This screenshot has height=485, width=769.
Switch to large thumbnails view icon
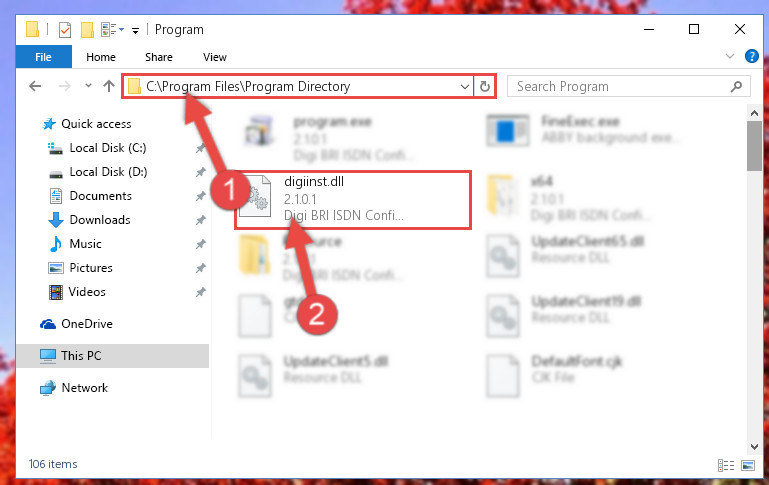coord(748,465)
